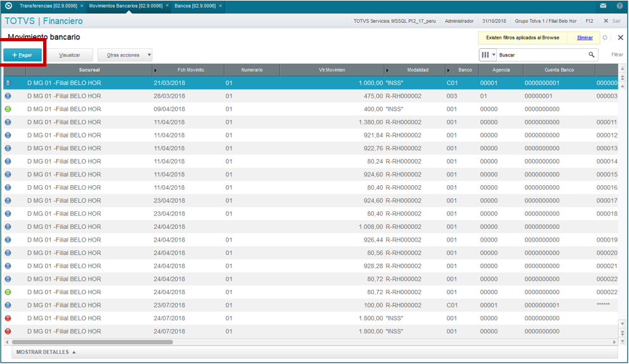Click vertical scroll to-top arrow
629x364 pixels.
point(622,68)
